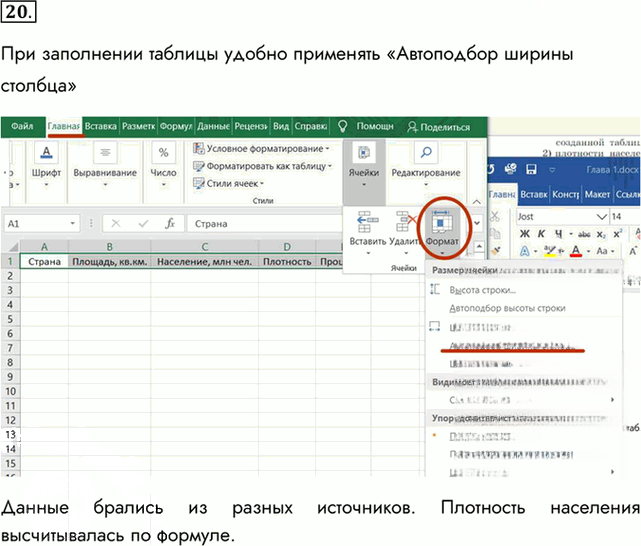Expand the Шрифт font group
641x546 pixels.
point(46,166)
